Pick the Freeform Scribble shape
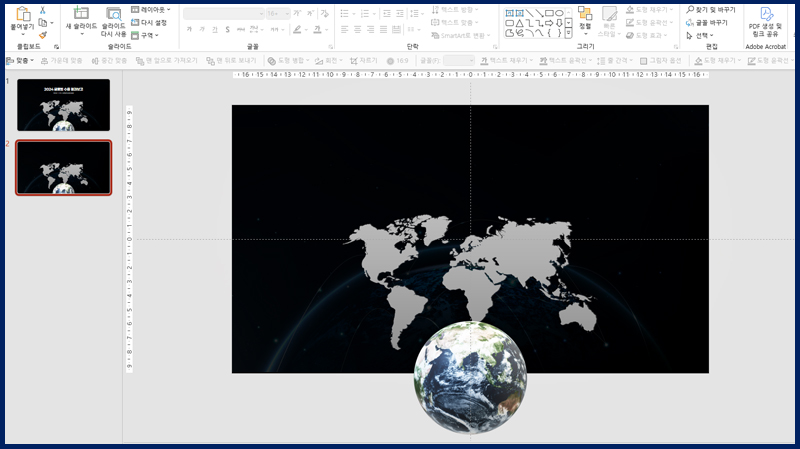The width and height of the screenshot is (800, 449). pyautogui.click(x=519, y=33)
